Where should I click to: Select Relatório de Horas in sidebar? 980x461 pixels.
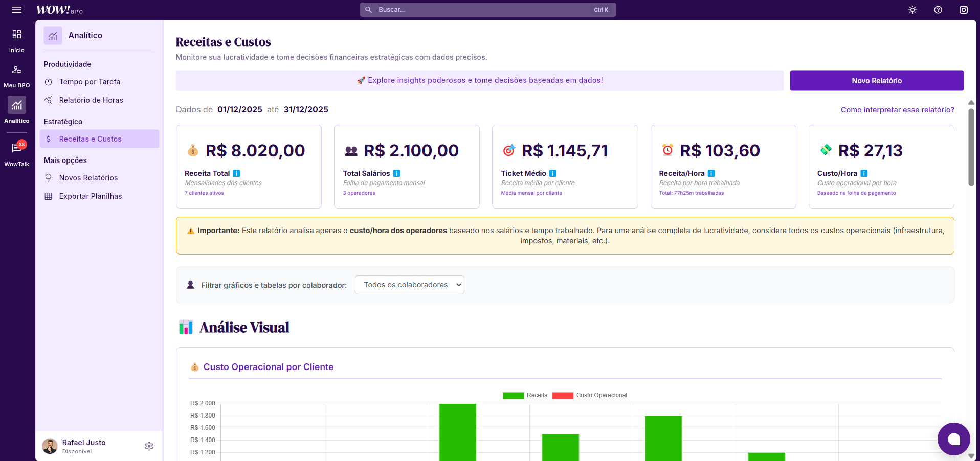[91, 100]
